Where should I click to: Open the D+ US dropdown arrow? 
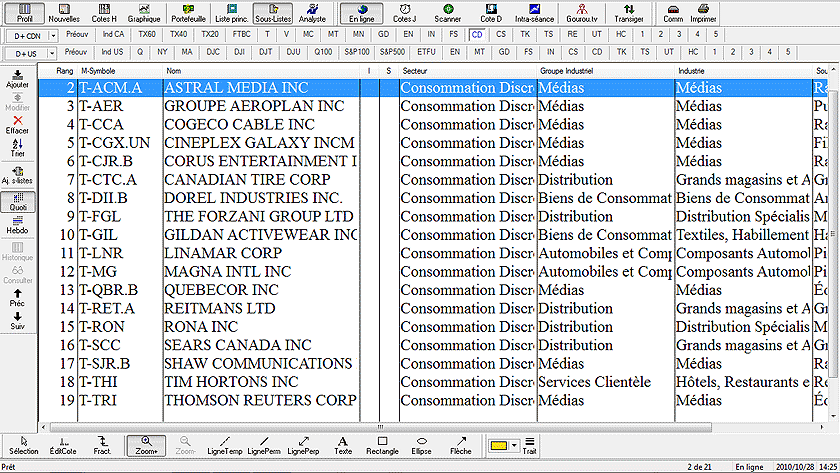[x=52, y=54]
